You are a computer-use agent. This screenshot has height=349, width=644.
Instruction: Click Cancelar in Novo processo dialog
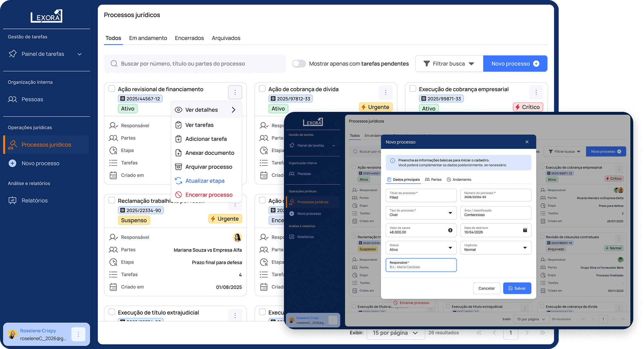[x=486, y=288]
